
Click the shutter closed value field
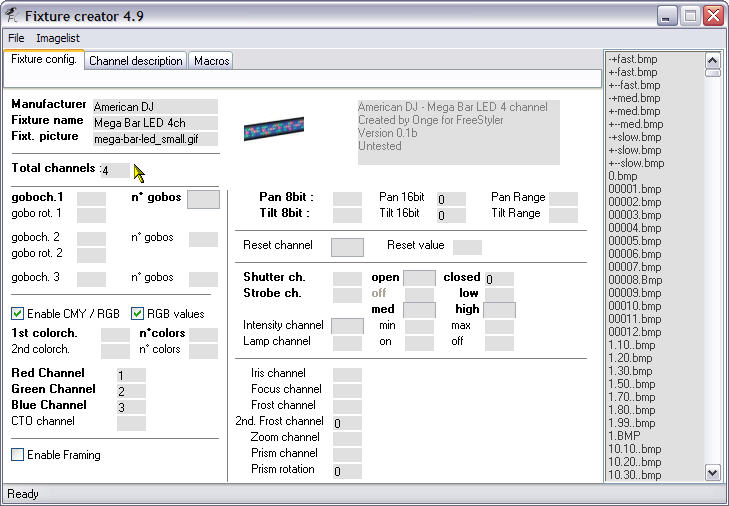pyautogui.click(x=499, y=279)
